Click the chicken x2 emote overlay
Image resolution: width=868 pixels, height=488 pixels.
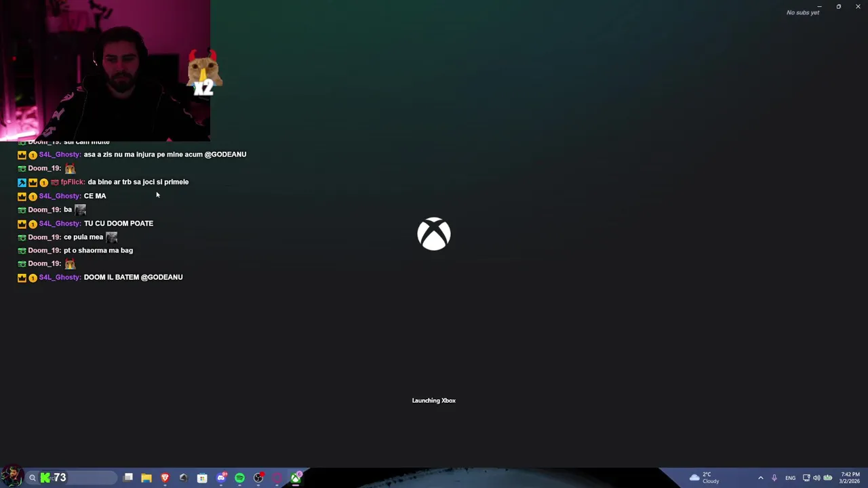(203, 73)
